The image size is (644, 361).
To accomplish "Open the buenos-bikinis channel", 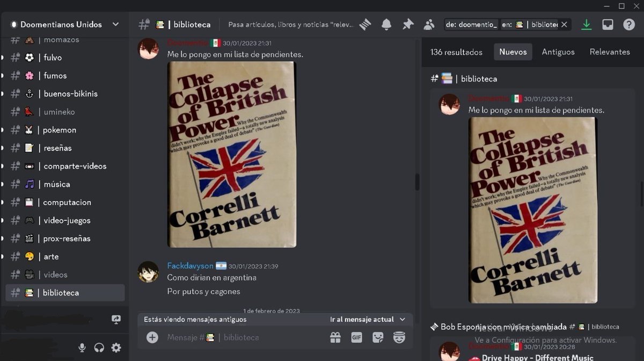I will [x=65, y=93].
